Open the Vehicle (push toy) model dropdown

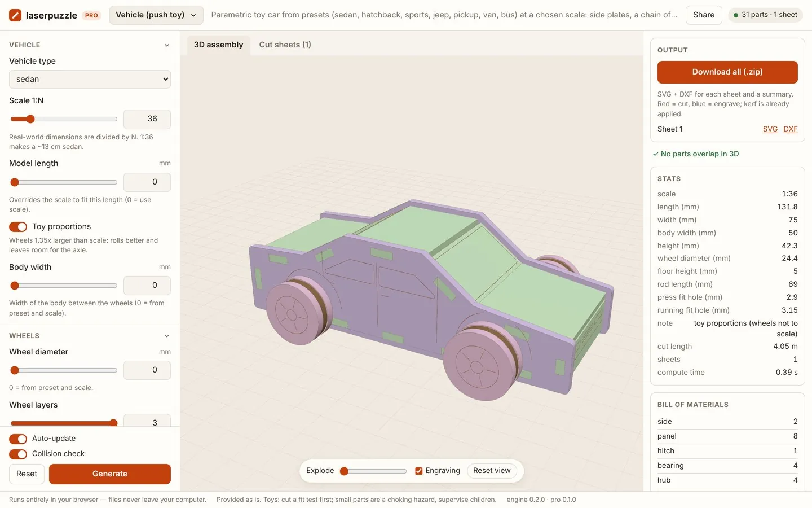pyautogui.click(x=156, y=15)
